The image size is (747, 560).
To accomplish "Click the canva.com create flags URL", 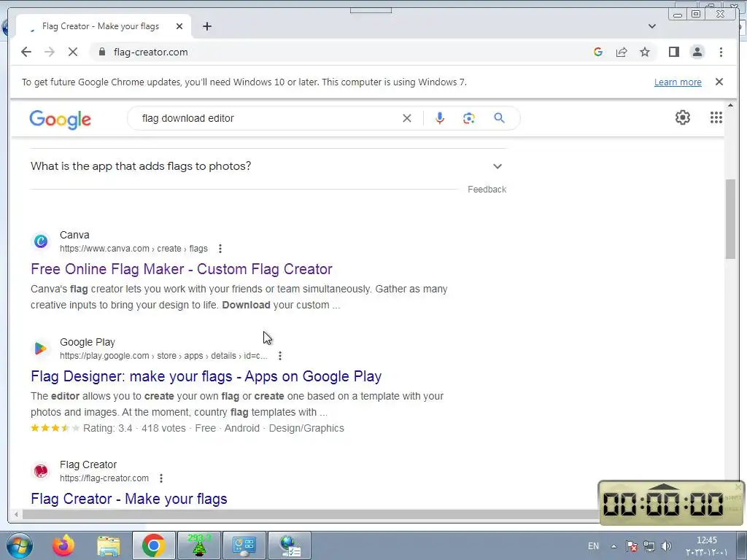I will tap(134, 249).
